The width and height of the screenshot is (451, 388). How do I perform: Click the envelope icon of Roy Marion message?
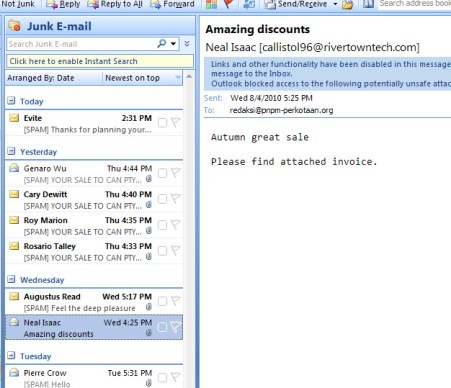coord(14,220)
